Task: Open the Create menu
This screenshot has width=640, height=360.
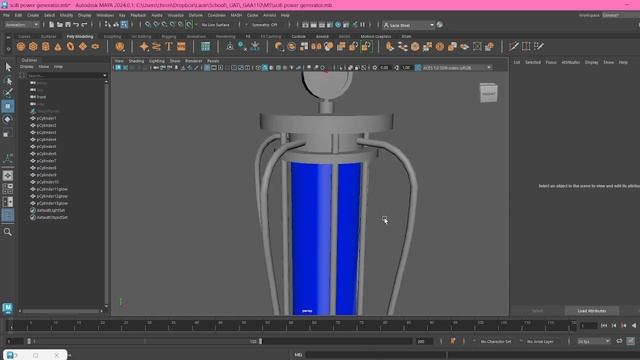Action: pos(33,15)
